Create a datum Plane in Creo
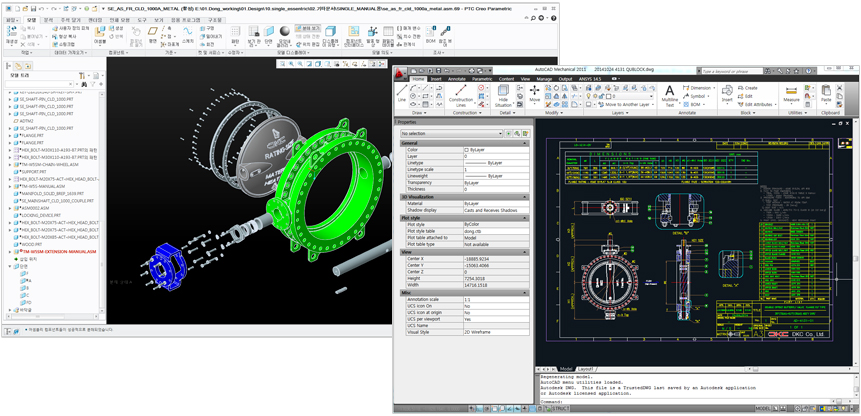861x416 pixels. click(153, 35)
